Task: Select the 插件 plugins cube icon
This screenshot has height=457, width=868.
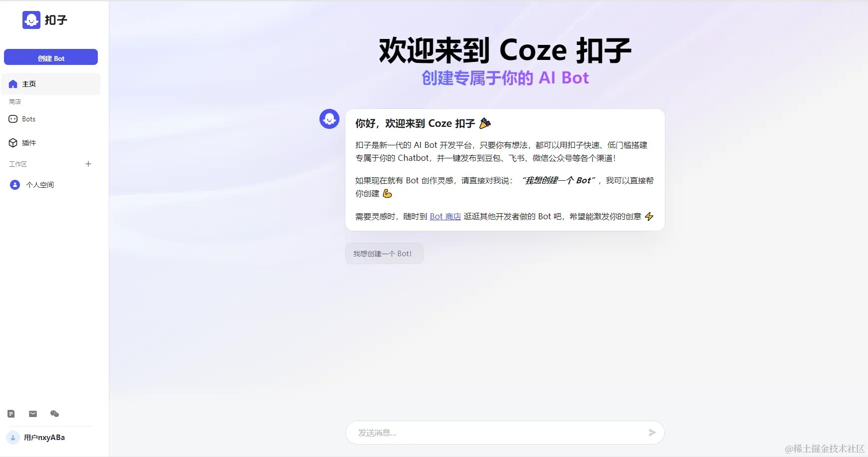Action: click(13, 142)
